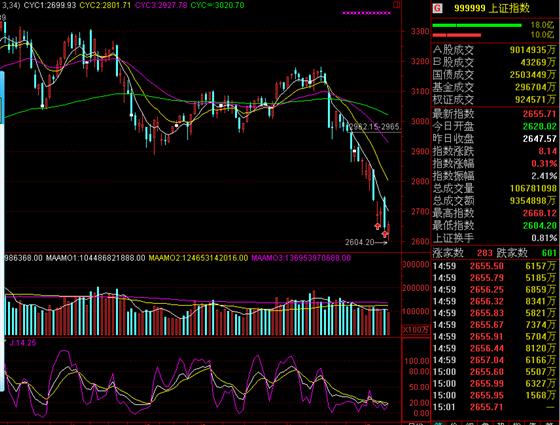
Task: Click the small red box icon above price axis
Action: pyautogui.click(x=396, y=5)
